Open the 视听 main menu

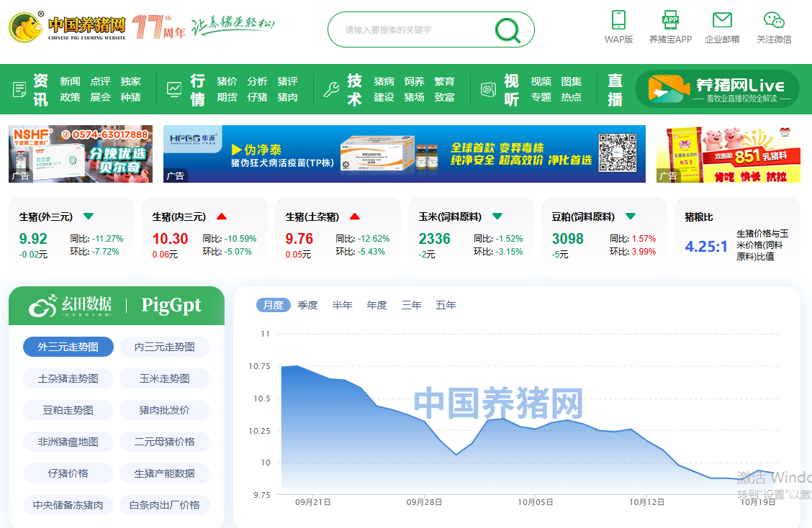511,89
